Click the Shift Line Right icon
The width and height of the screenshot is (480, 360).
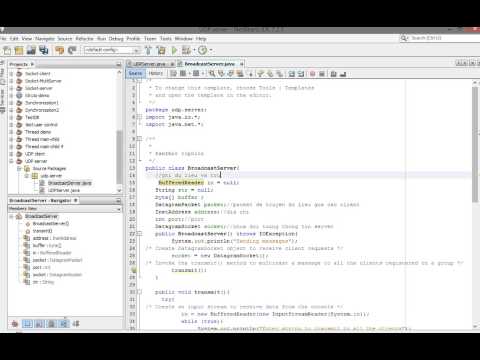(301, 74)
